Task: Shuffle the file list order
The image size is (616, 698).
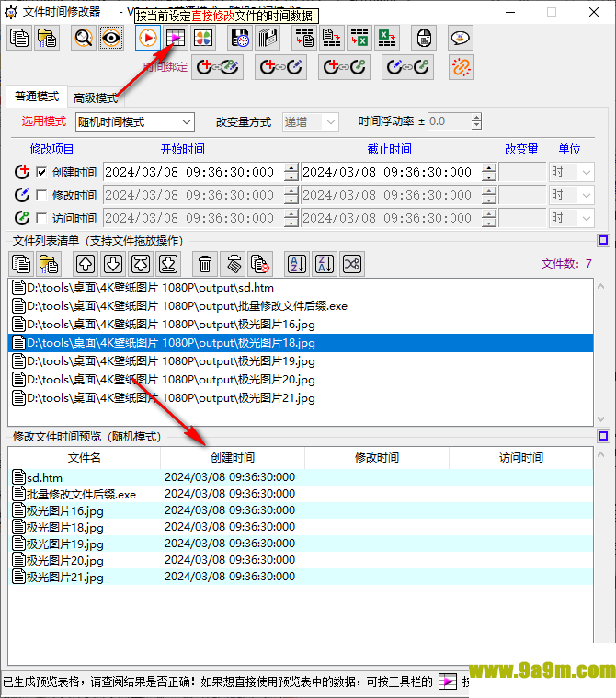Action: point(352,264)
